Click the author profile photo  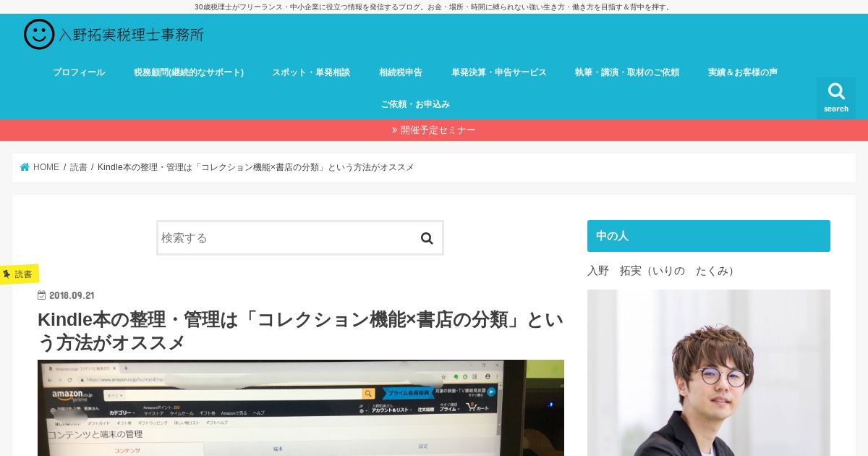709,373
